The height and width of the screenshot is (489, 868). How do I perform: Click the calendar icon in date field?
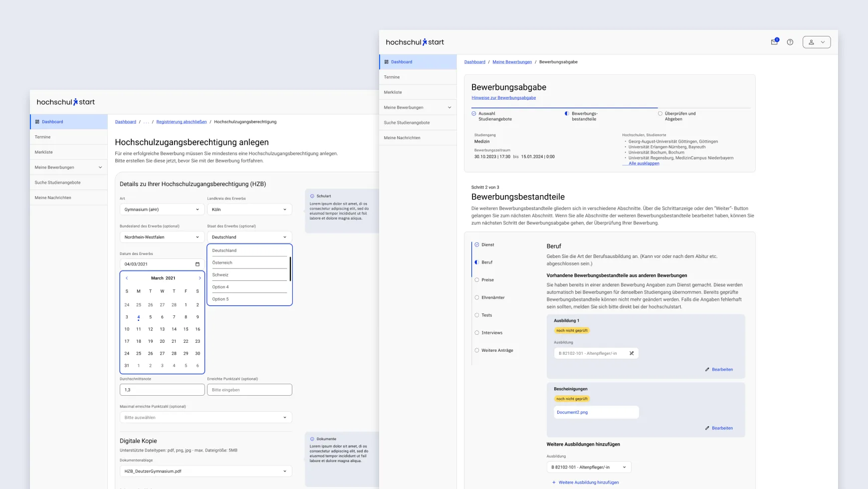197,264
